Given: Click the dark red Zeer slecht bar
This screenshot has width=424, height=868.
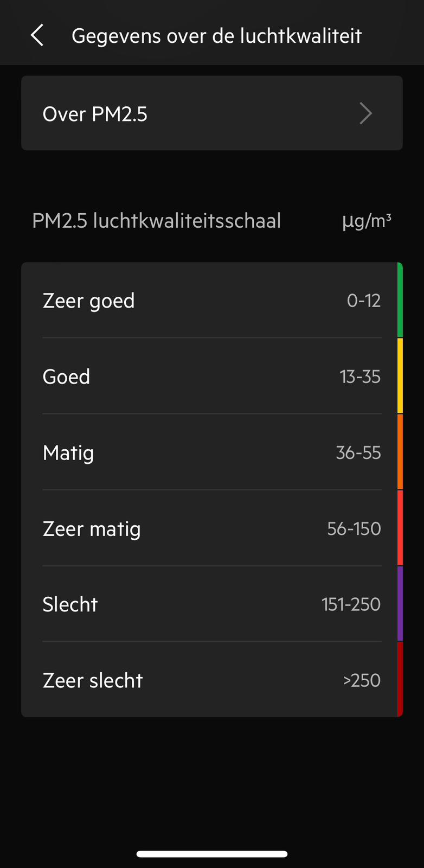Looking at the screenshot, I should tap(400, 679).
